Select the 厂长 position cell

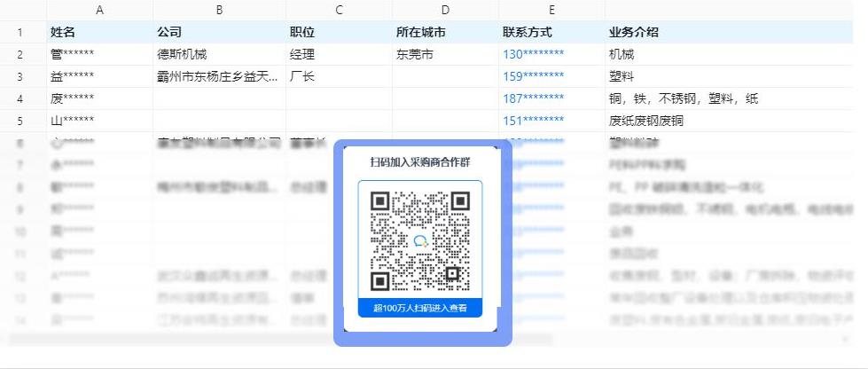[x=339, y=76]
